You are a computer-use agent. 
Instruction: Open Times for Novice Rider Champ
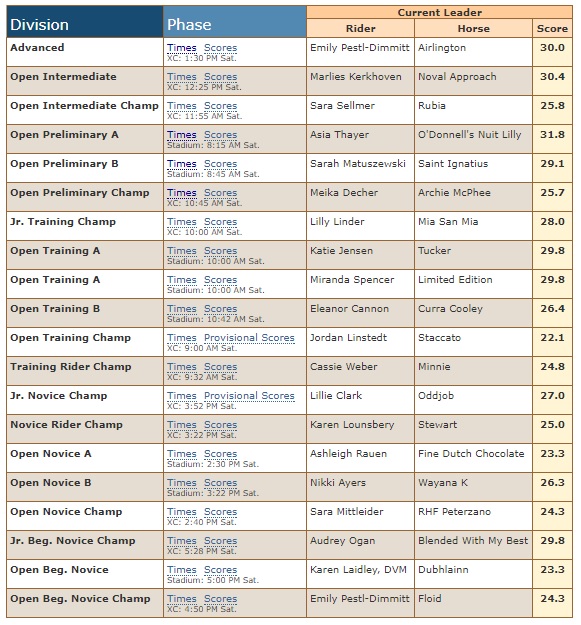pos(182,425)
